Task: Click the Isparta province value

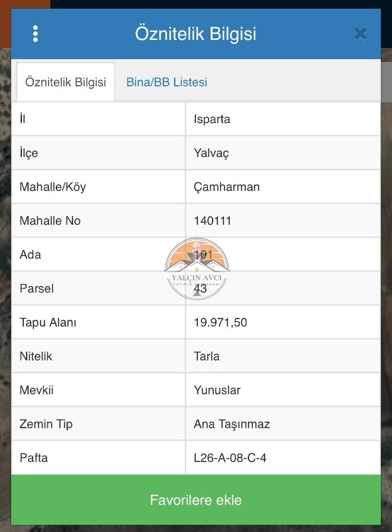Action: 212,119
